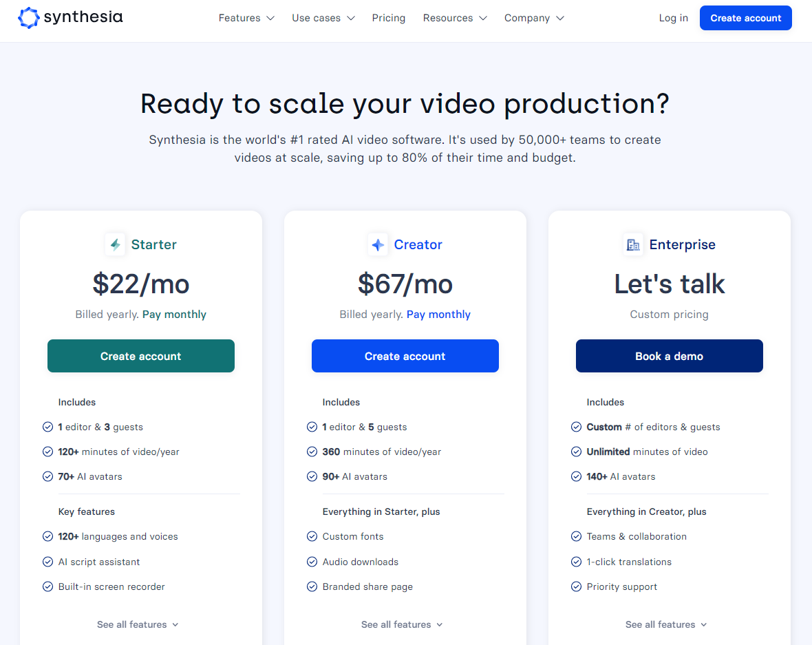Viewport: 812px width, 645px height.
Task: Click 'Billed yearly.' text in the Starter card
Action: (x=107, y=315)
